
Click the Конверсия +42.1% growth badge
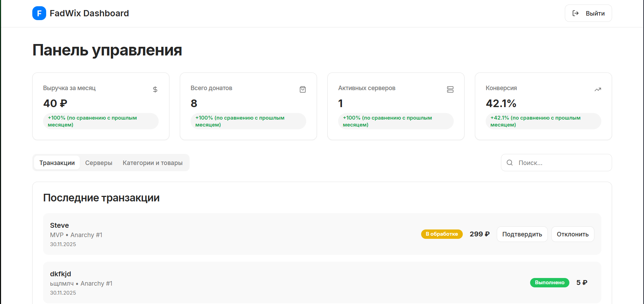pyautogui.click(x=543, y=121)
